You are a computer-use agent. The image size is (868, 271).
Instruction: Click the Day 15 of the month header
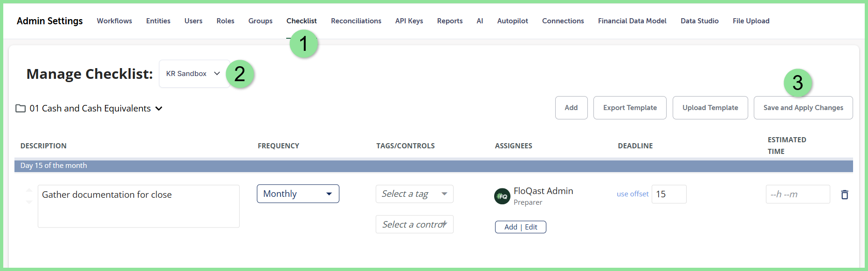point(434,166)
